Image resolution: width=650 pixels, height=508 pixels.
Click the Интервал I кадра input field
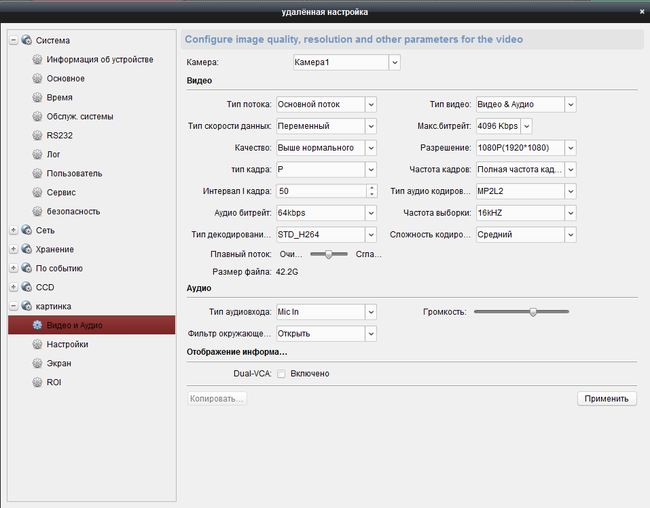tap(322, 191)
